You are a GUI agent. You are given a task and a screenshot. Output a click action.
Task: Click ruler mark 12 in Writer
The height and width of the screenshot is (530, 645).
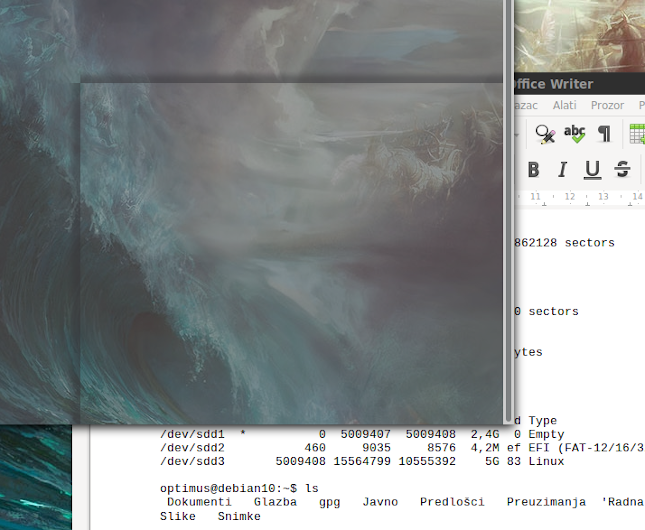tap(569, 196)
